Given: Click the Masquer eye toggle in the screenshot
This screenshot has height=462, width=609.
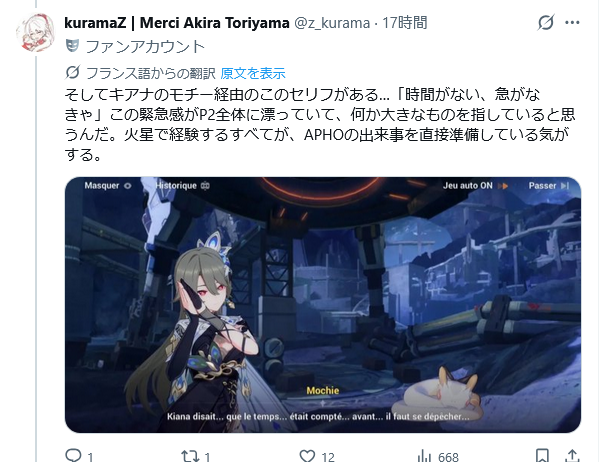Looking at the screenshot, I should point(108,186).
